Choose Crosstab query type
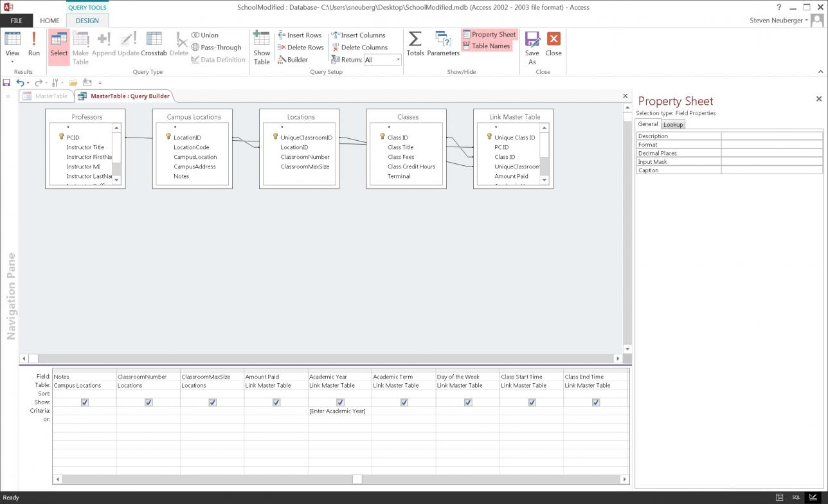This screenshot has width=828, height=504. pyautogui.click(x=154, y=45)
